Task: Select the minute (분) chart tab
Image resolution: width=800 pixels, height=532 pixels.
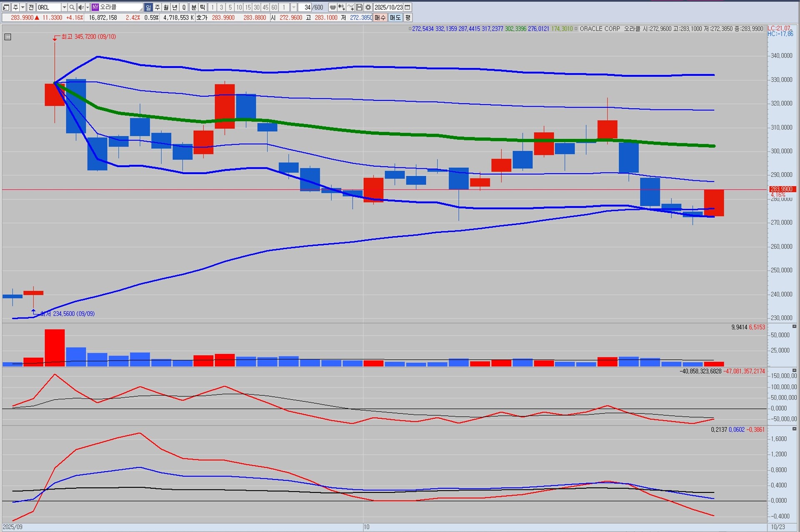Action: point(194,7)
